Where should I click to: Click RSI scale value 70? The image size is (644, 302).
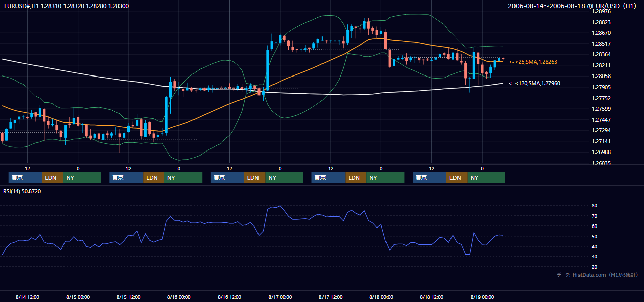click(x=594, y=216)
